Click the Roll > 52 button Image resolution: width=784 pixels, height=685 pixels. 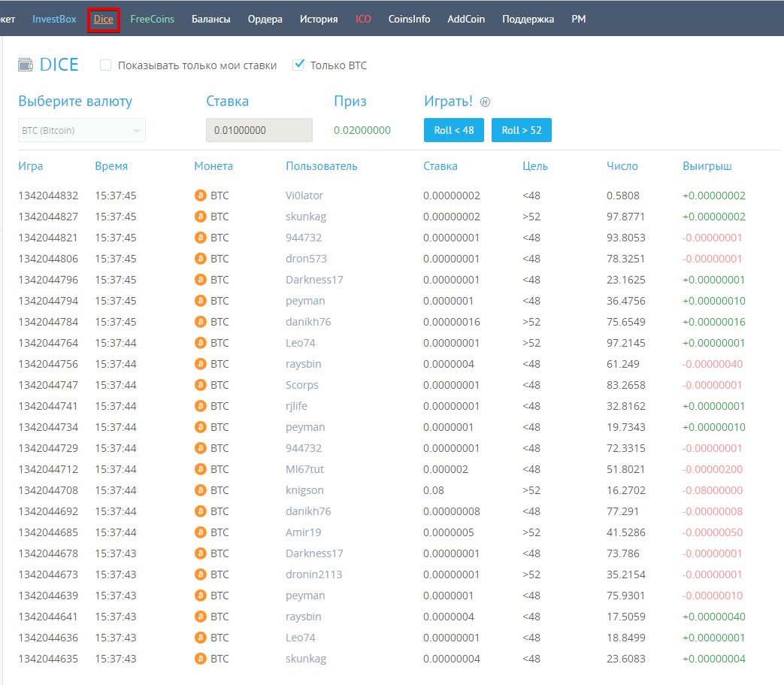click(x=522, y=130)
